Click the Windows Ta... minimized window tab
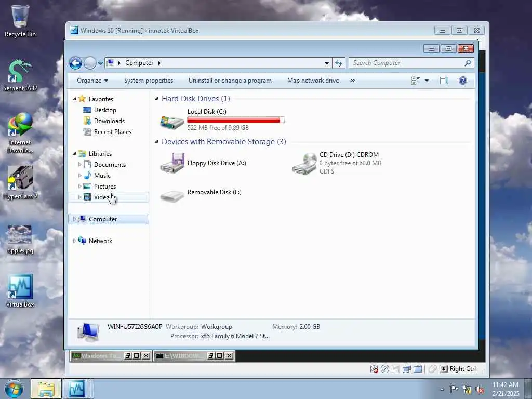 97,355
